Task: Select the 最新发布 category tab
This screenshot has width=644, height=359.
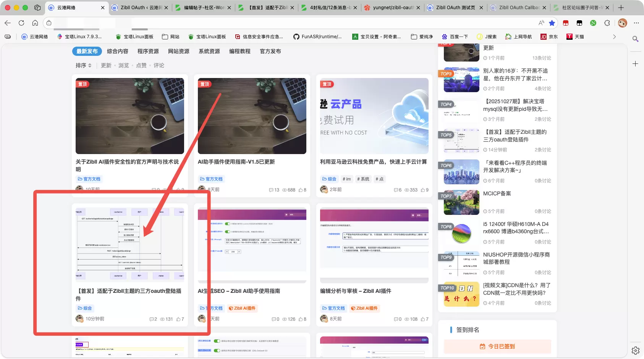Action: [87, 51]
